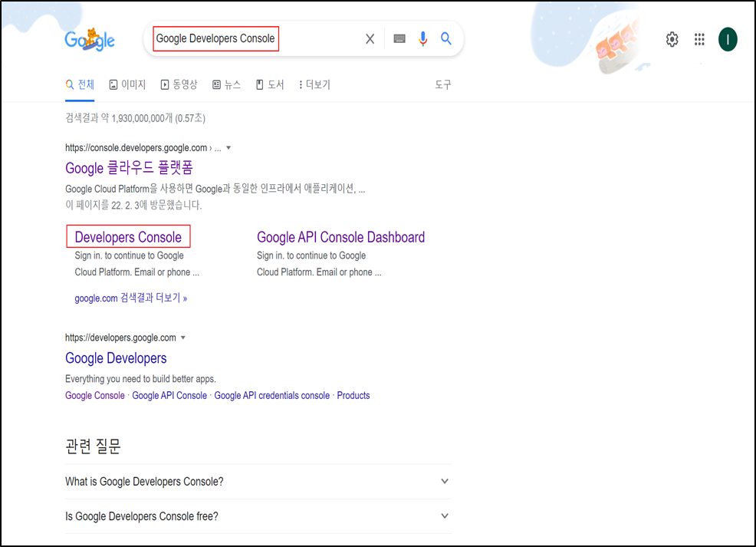Switch to the 도서 tab
The height and width of the screenshot is (547, 756).
click(x=270, y=85)
